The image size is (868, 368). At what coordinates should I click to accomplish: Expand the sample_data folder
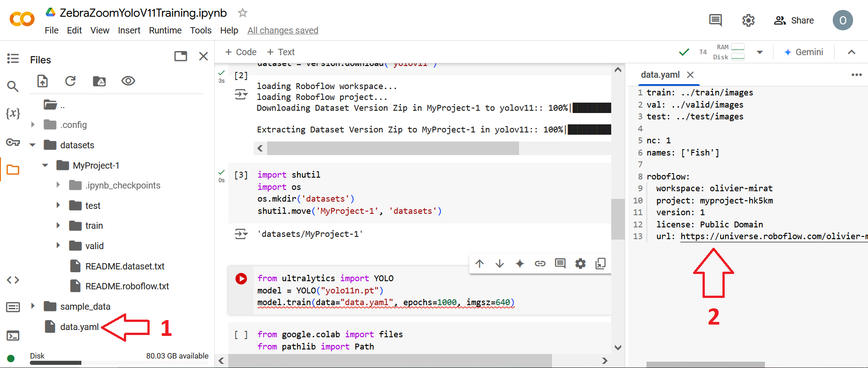pos(33,306)
